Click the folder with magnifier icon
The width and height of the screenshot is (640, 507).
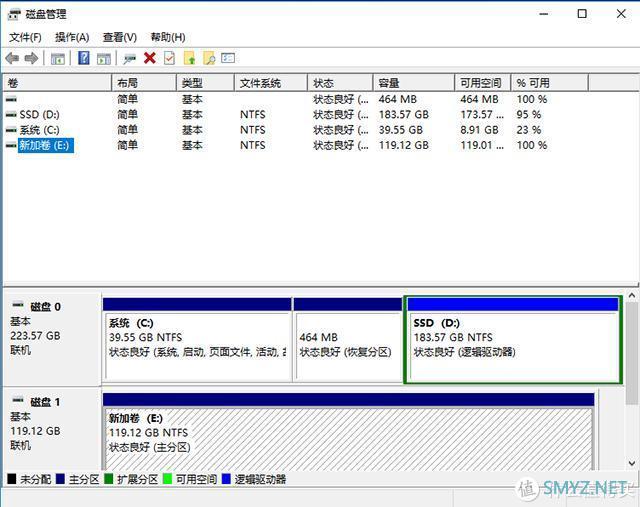(x=209, y=58)
